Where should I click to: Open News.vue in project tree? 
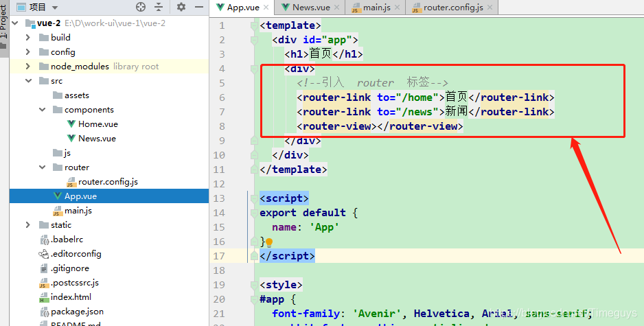(97, 139)
